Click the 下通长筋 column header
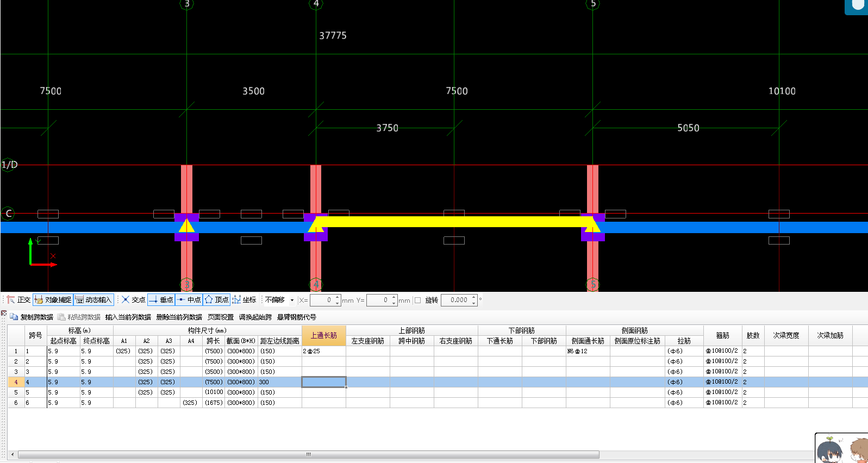Viewport: 868px width, 463px height. (x=500, y=341)
